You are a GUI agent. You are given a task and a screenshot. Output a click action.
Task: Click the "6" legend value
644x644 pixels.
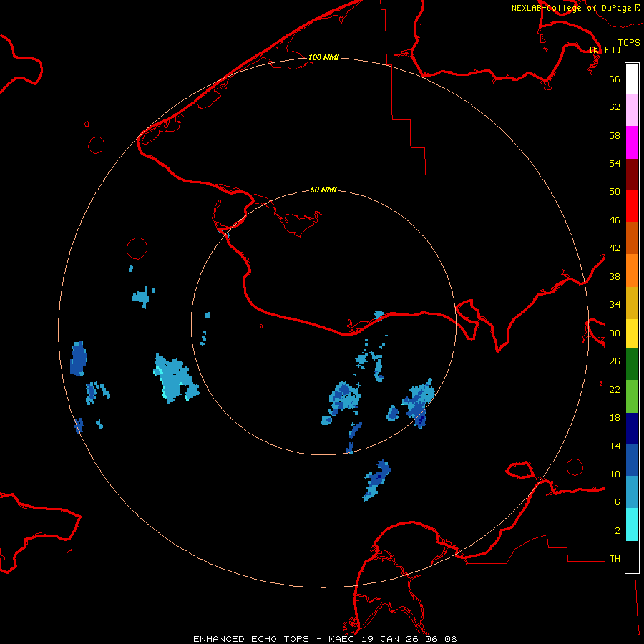[x=618, y=502]
